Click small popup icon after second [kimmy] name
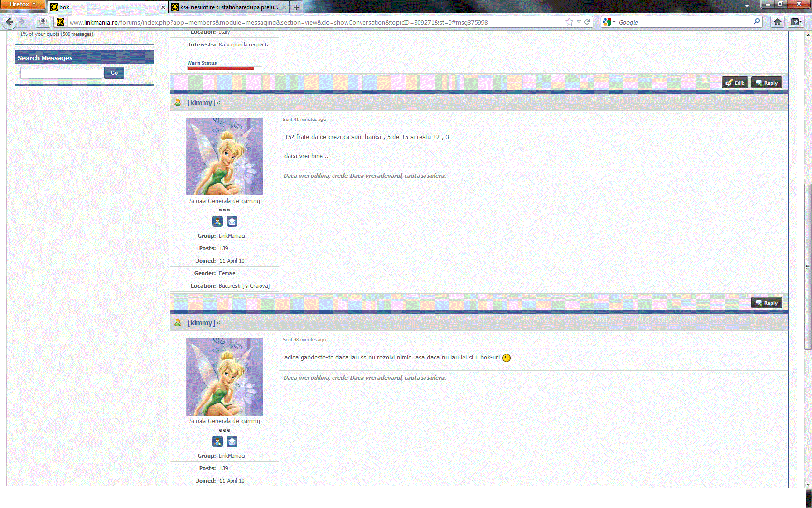The image size is (812, 508). (219, 323)
